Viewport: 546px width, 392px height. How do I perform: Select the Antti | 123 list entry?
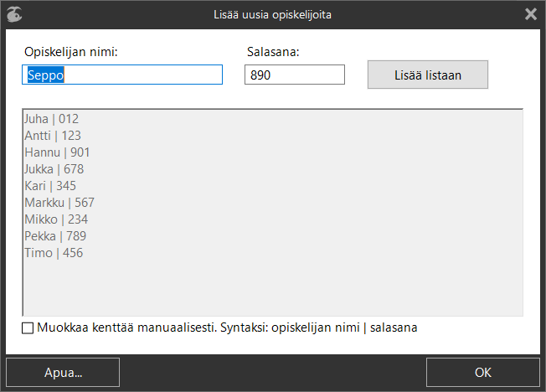53,136
